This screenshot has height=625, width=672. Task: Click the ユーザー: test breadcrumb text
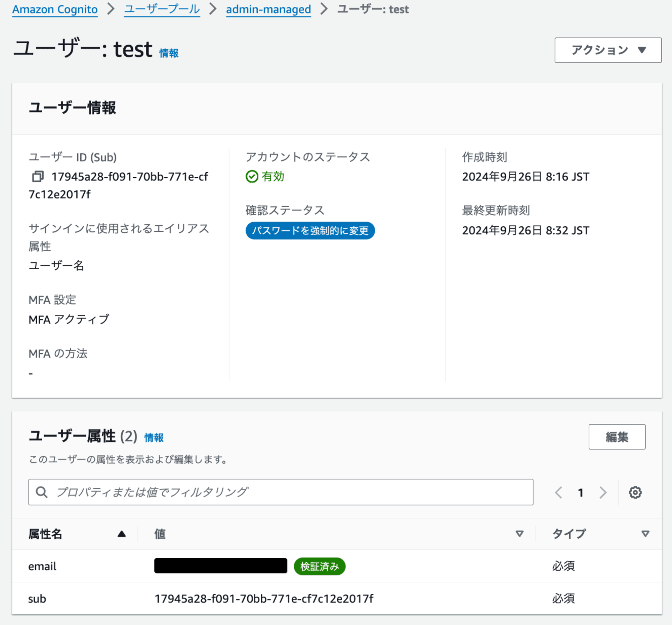tap(373, 9)
